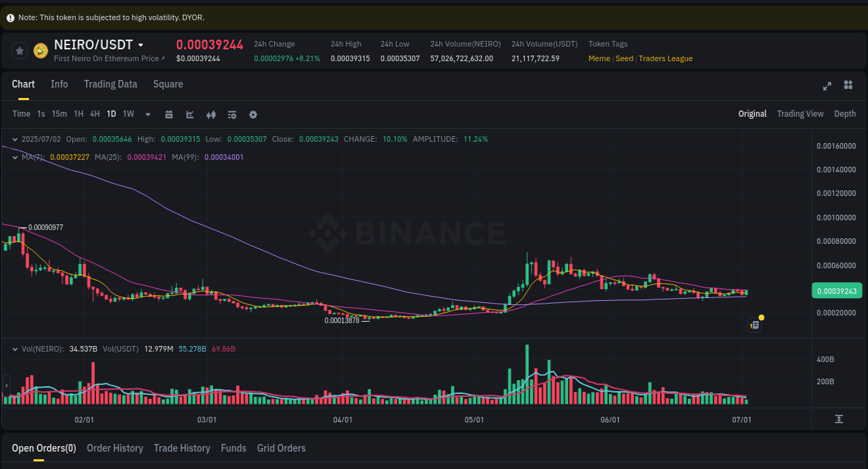Open the extra time intervals dropdown
The width and height of the screenshot is (868, 469).
coord(147,114)
